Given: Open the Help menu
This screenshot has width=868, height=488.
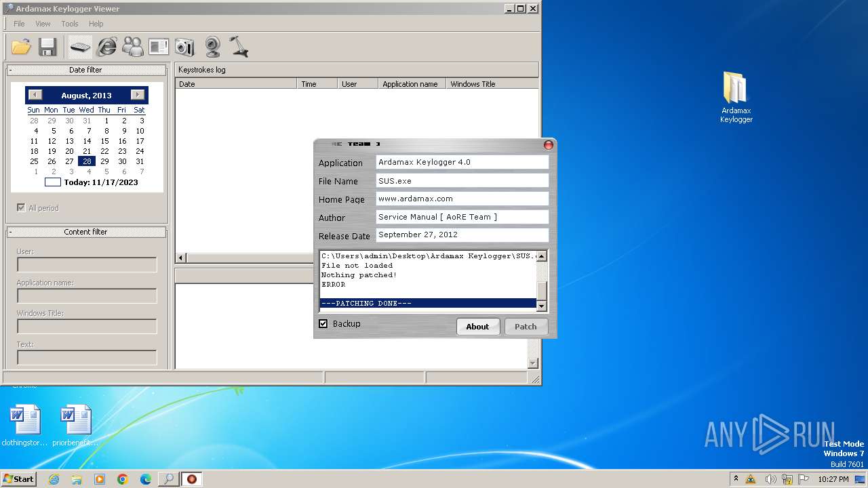Looking at the screenshot, I should pos(96,24).
